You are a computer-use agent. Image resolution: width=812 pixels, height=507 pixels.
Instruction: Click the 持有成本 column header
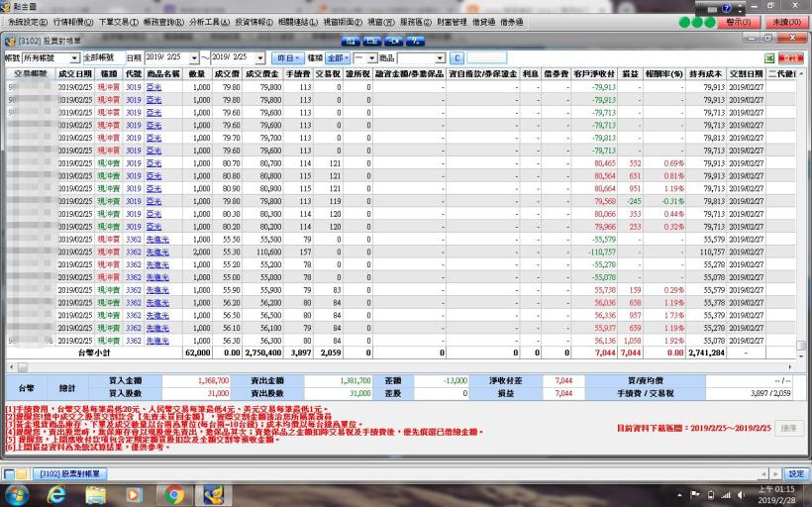pyautogui.click(x=705, y=74)
